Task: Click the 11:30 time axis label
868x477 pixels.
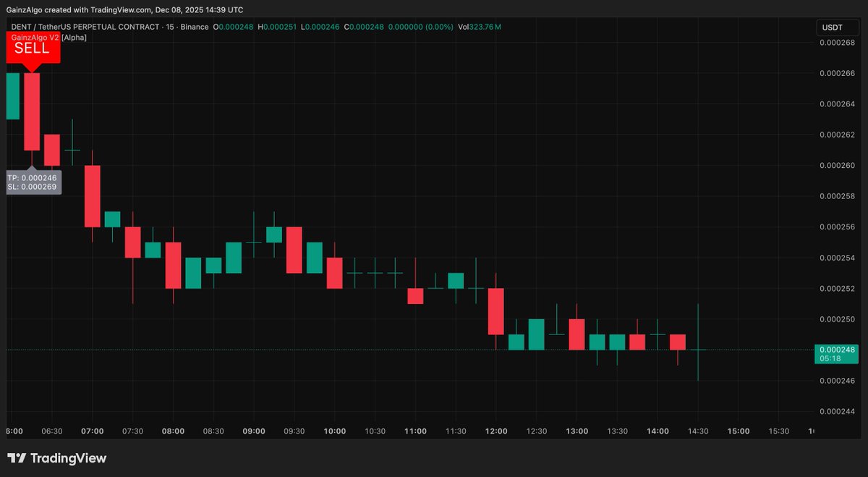Action: (x=456, y=431)
